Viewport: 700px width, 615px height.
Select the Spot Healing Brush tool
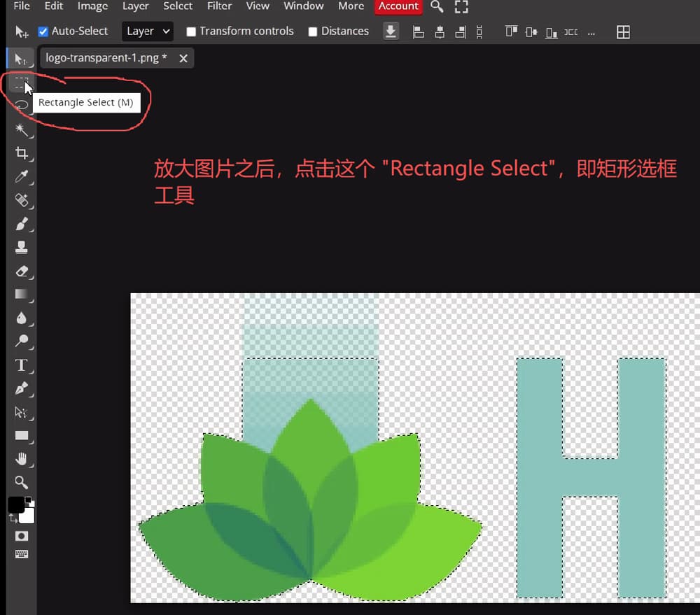tap(21, 200)
